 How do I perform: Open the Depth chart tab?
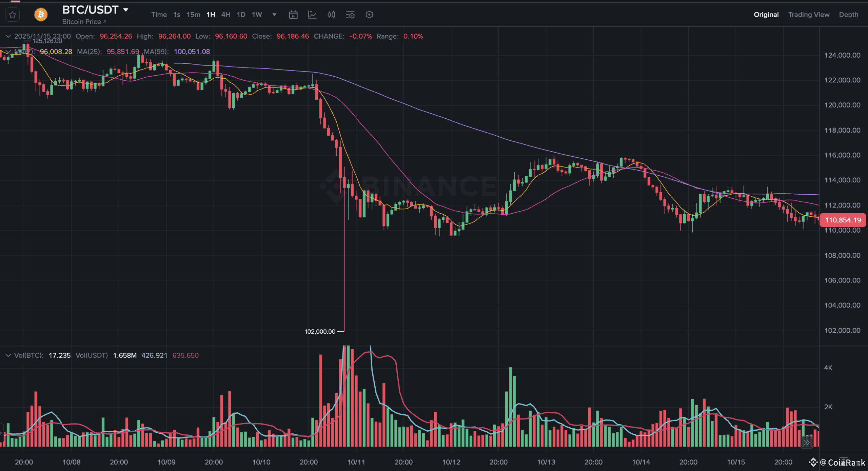[848, 15]
